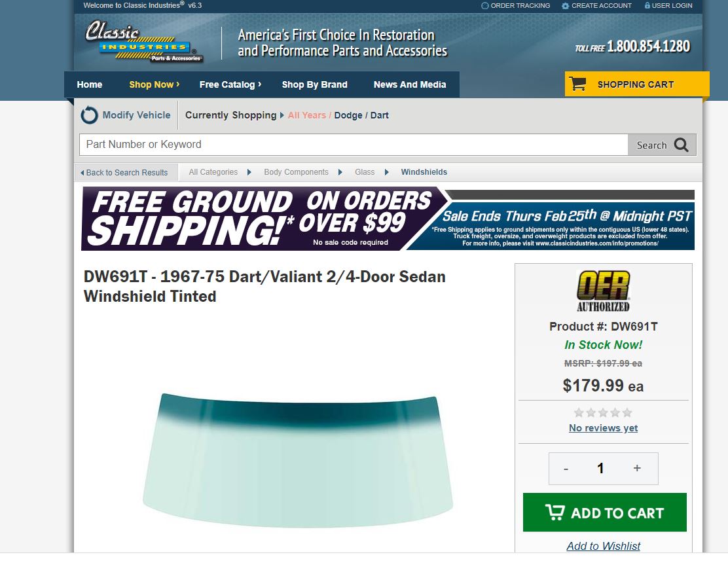The image size is (728, 578).
Task: Decrease quantity with the minus button
Action: 566,469
